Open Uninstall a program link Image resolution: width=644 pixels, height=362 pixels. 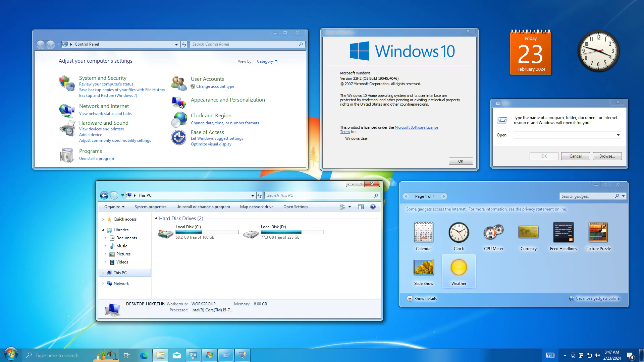pos(96,159)
